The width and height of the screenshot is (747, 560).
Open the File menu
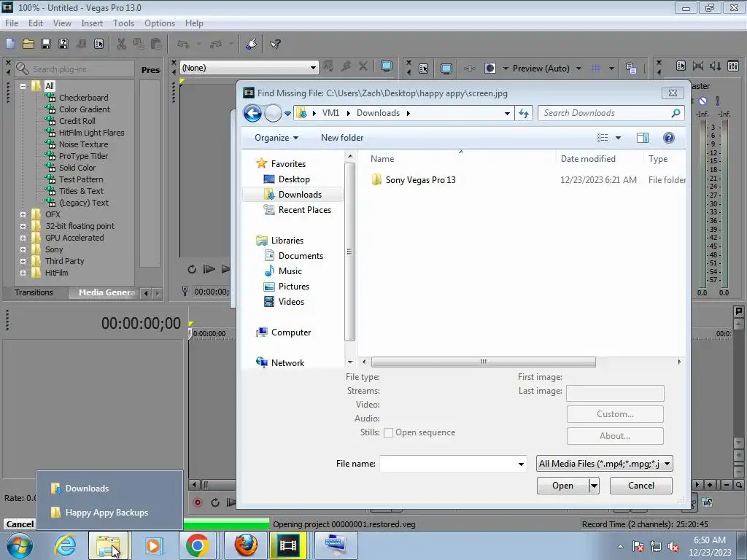(x=12, y=23)
